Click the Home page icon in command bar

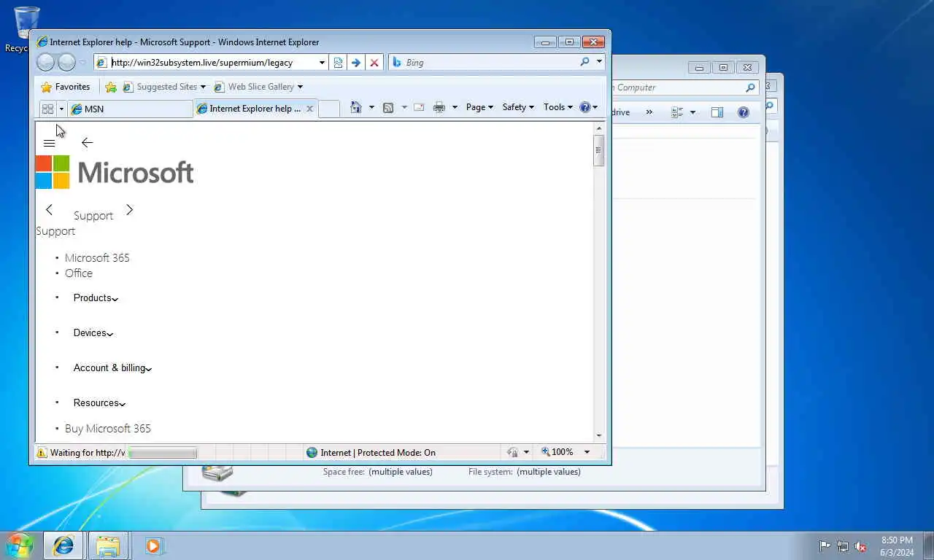pos(356,107)
